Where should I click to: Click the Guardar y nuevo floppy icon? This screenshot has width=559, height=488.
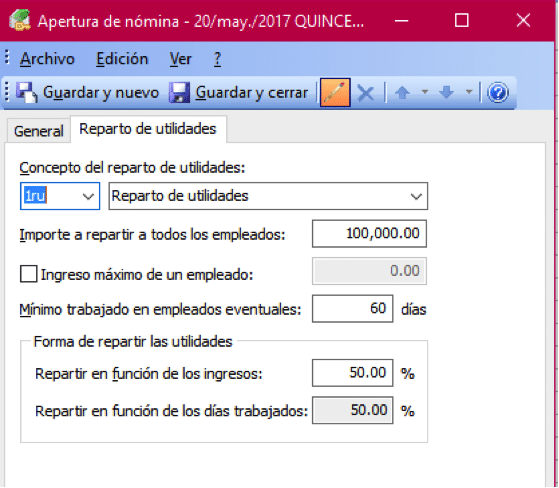[x=27, y=93]
